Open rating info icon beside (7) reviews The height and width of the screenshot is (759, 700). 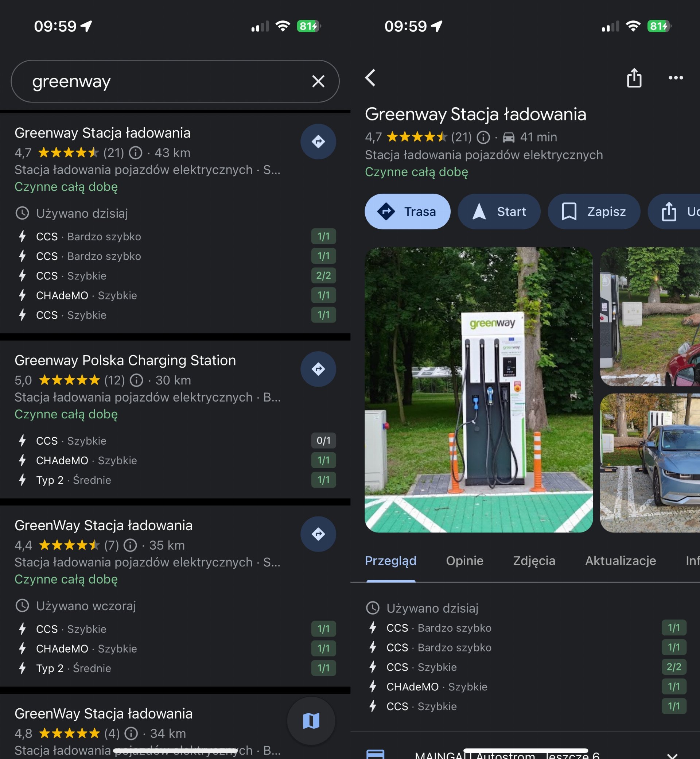tap(130, 546)
